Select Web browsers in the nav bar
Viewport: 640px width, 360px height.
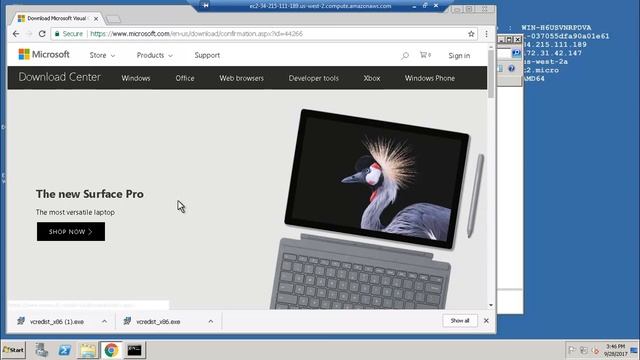[241, 78]
